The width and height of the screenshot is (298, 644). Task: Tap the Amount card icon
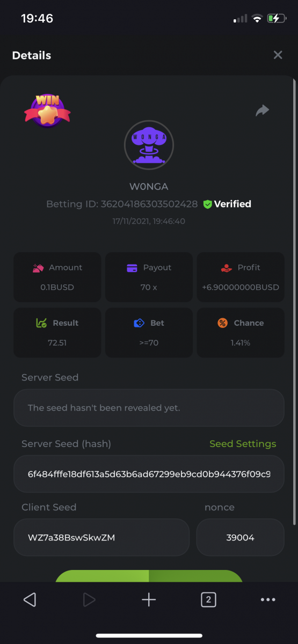coord(38,268)
